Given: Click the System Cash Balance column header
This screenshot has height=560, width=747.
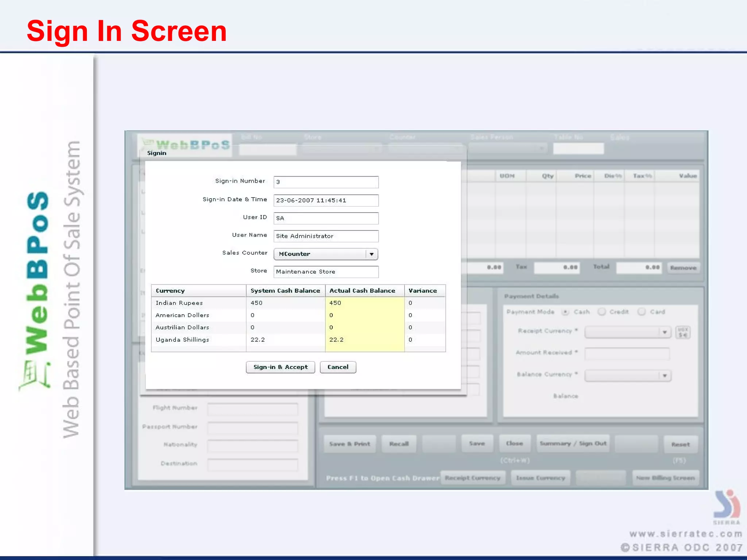Looking at the screenshot, I should [x=286, y=291].
